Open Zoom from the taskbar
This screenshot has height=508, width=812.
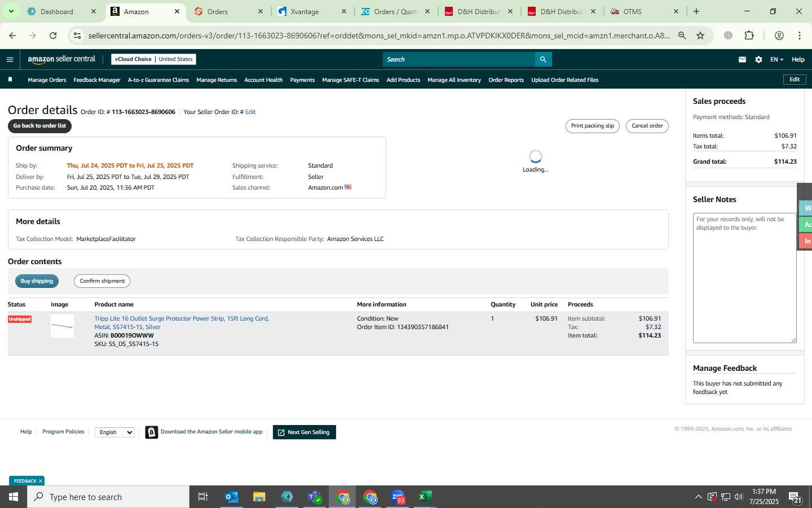[x=398, y=497]
